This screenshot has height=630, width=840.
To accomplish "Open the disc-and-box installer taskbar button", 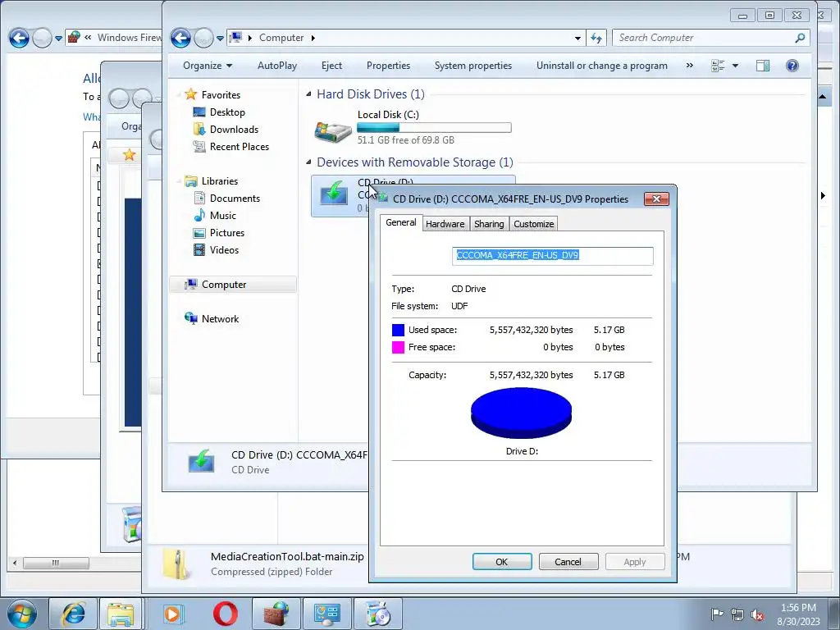I will pyautogui.click(x=377, y=614).
